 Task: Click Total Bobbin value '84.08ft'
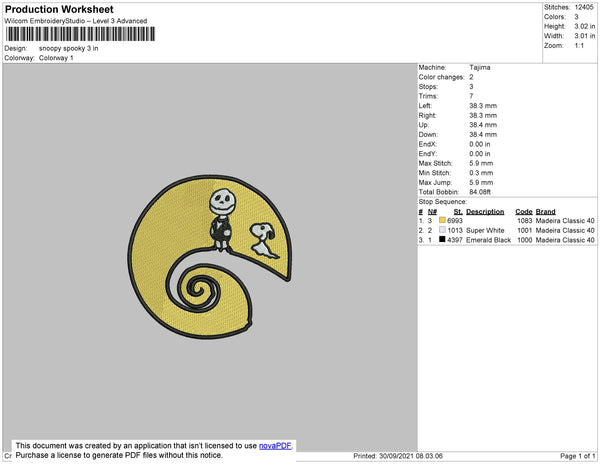480,192
